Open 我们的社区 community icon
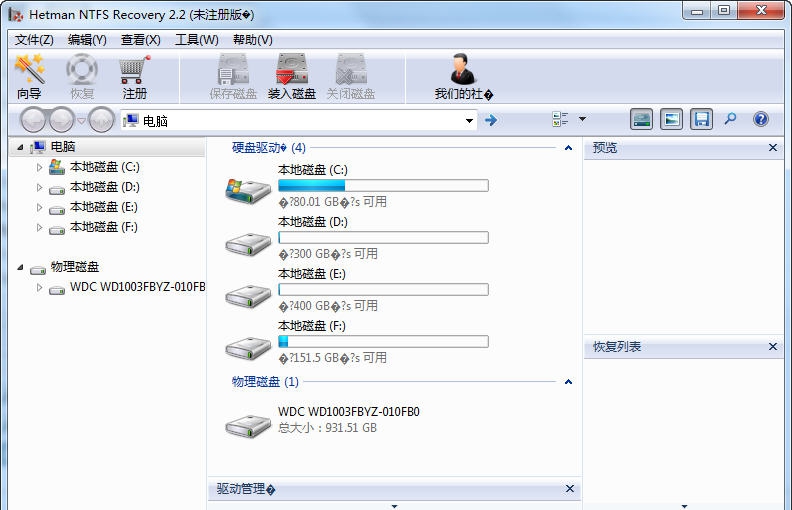 (x=463, y=69)
